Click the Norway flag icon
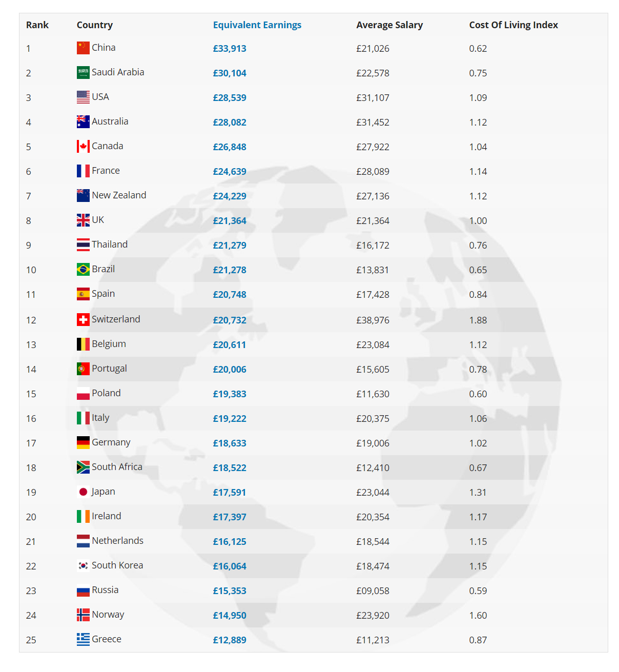The width and height of the screenshot is (619, 672). tap(83, 615)
